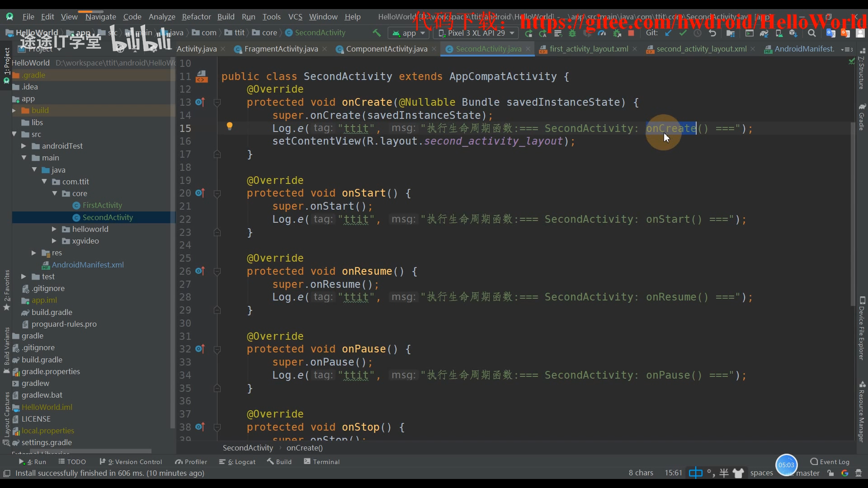Show hidden editor tabs list dropdown

847,49
